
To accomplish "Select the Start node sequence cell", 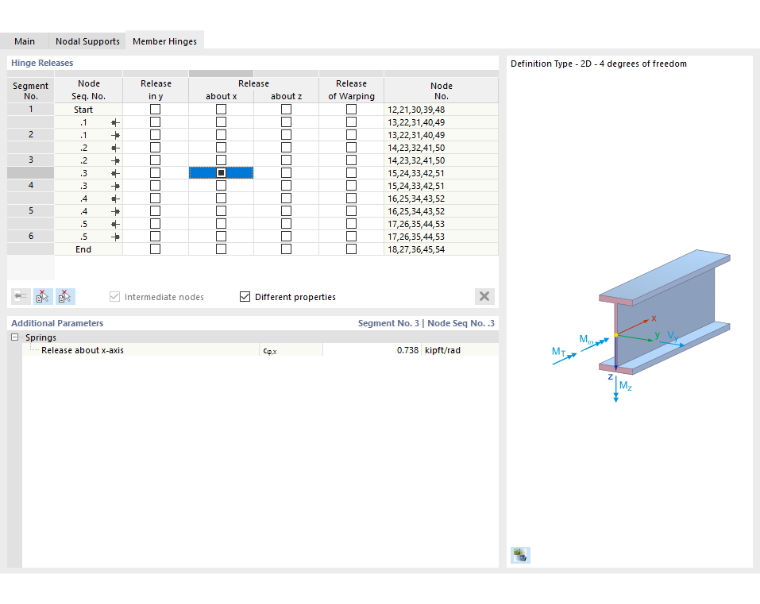I will 88,110.
